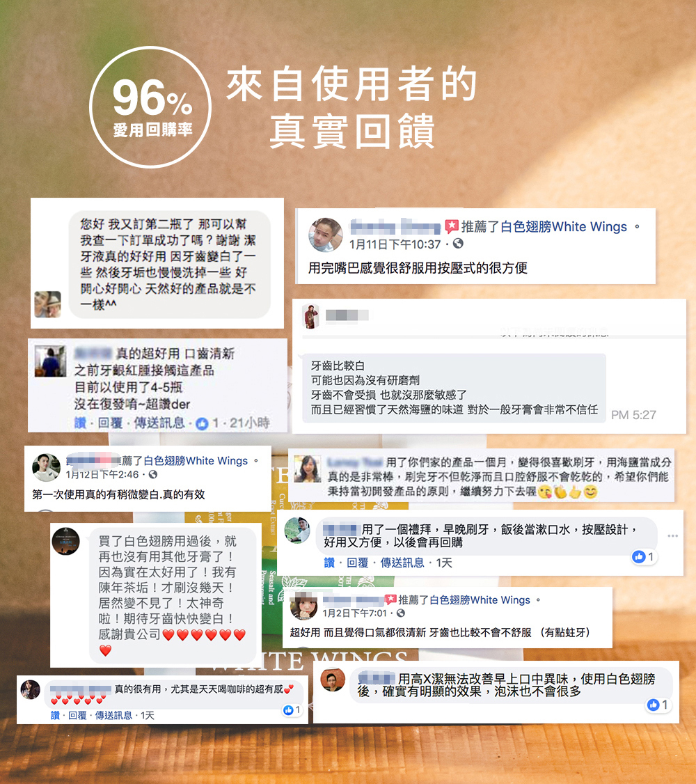Click the profile photo on the 按壓式 review
Image resolution: width=696 pixels, height=784 pixels.
tap(325, 235)
